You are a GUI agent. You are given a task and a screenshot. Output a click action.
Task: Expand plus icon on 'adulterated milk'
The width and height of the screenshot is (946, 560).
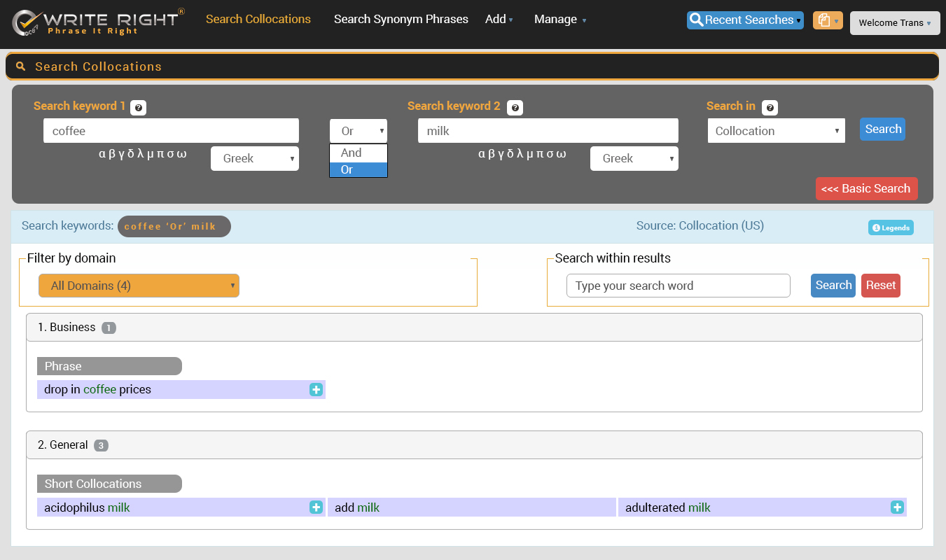(897, 507)
